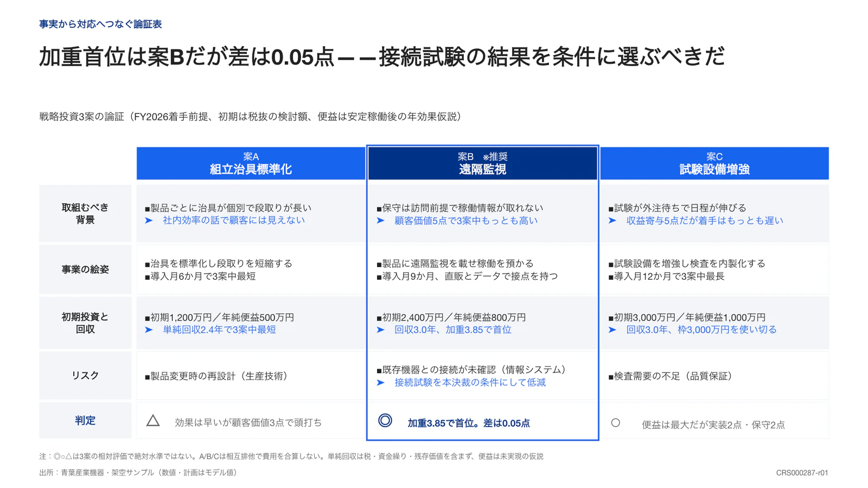This screenshot has height=488, width=868.
Task: Click text 収益寄与5点だが着手はもっとも遅い
Action: pyautogui.click(x=705, y=221)
